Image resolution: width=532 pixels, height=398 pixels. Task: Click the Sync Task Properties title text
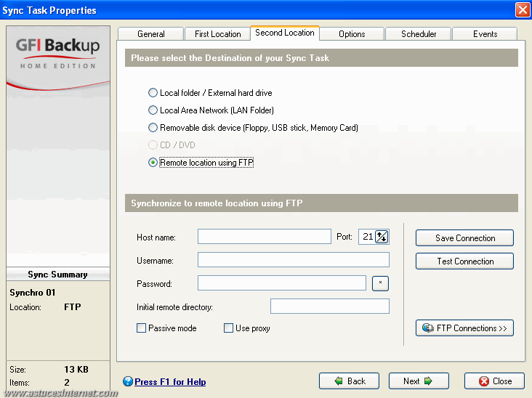(49, 10)
